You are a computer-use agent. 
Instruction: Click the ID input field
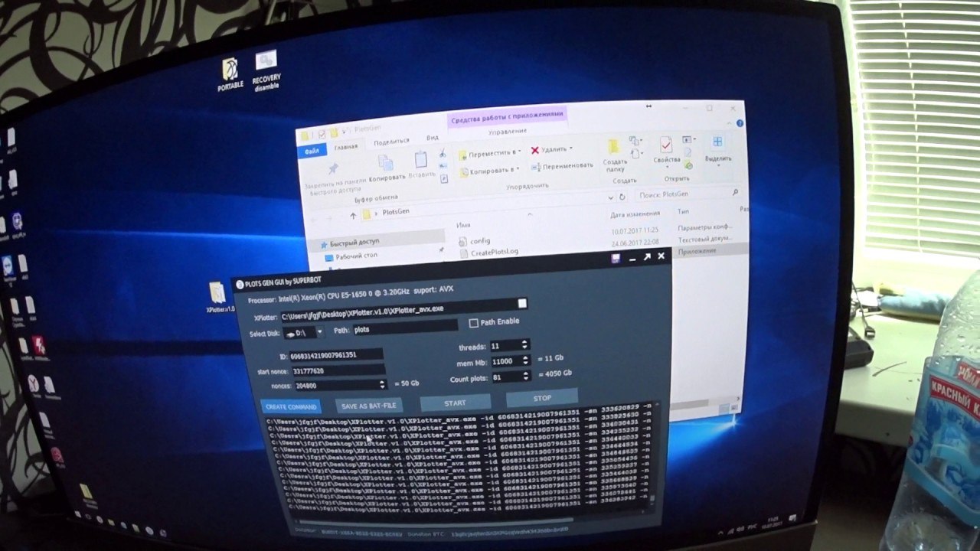(337, 355)
